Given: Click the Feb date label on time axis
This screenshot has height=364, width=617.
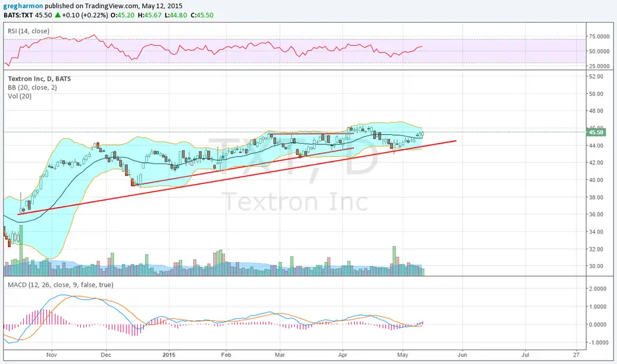Looking at the screenshot, I should [x=226, y=355].
